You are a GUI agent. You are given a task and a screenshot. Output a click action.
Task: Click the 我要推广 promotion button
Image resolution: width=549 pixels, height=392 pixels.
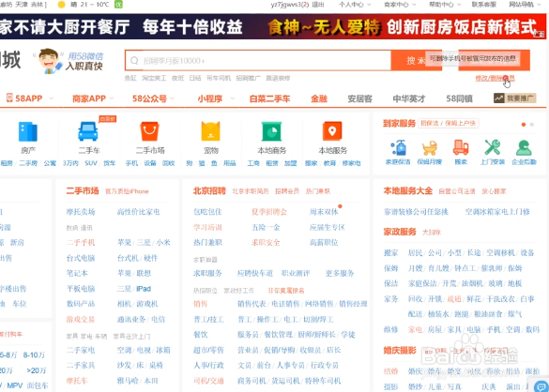point(514,98)
